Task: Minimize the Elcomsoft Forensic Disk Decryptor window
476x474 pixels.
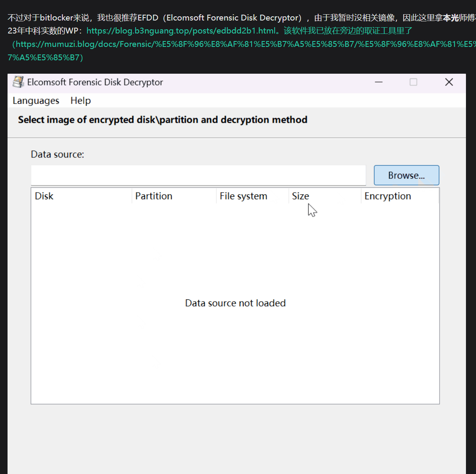Action: tap(378, 82)
